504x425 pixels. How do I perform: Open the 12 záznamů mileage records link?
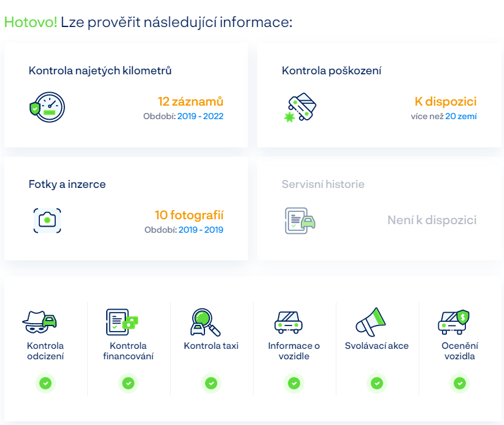[190, 101]
